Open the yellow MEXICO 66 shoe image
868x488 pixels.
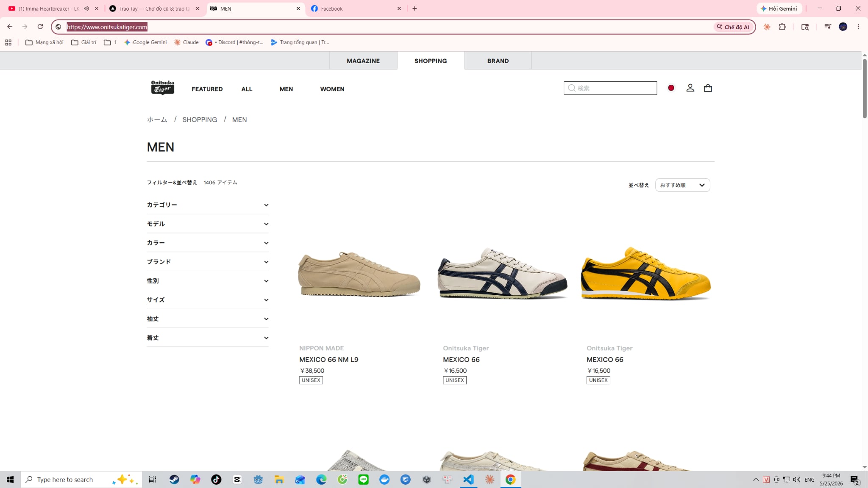pyautogui.click(x=645, y=273)
